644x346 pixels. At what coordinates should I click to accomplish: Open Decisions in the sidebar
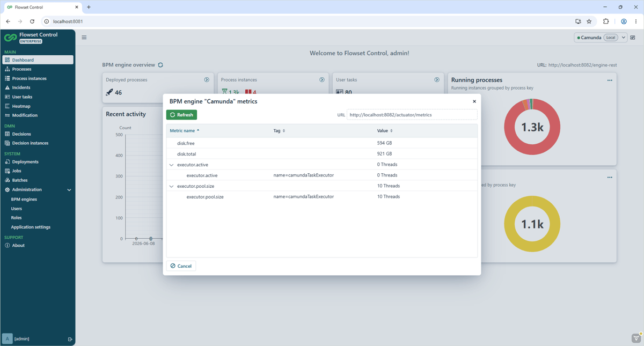(x=38, y=134)
